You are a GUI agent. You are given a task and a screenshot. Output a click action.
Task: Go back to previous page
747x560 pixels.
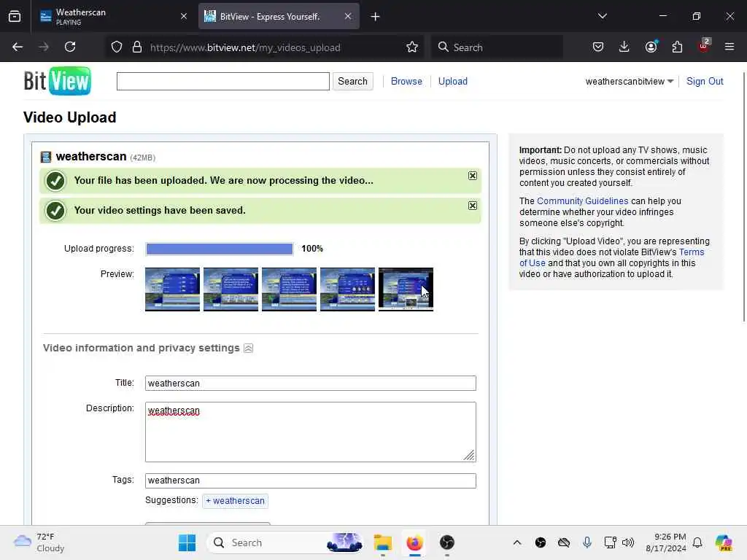(x=18, y=47)
